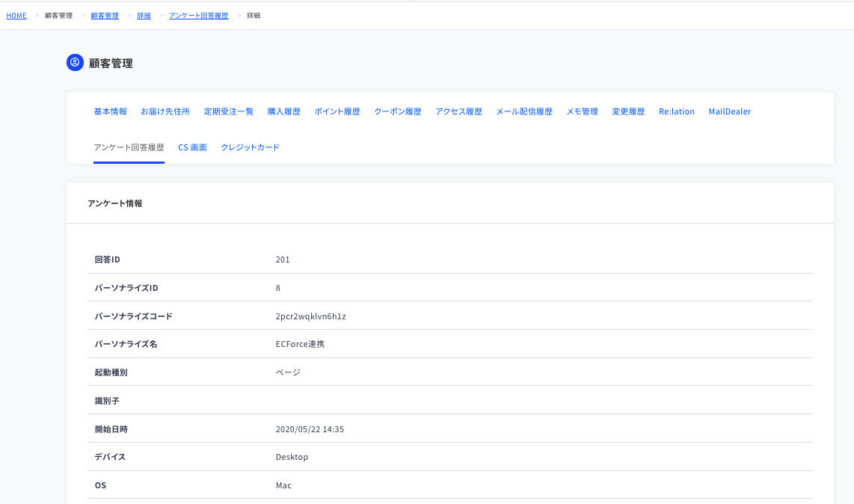Select the active アンケート回答履歴 tab
Image resolution: width=854 pixels, height=504 pixels.
(x=129, y=147)
